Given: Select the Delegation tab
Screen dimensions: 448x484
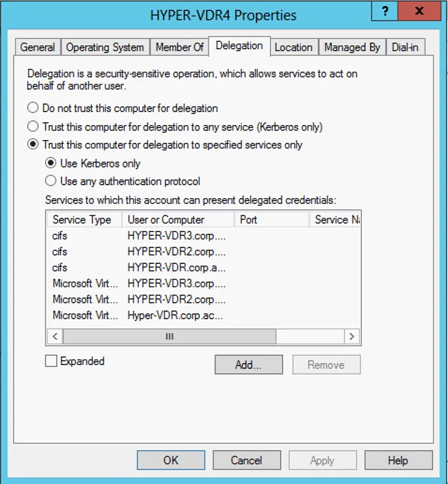Looking at the screenshot, I should pos(239,46).
